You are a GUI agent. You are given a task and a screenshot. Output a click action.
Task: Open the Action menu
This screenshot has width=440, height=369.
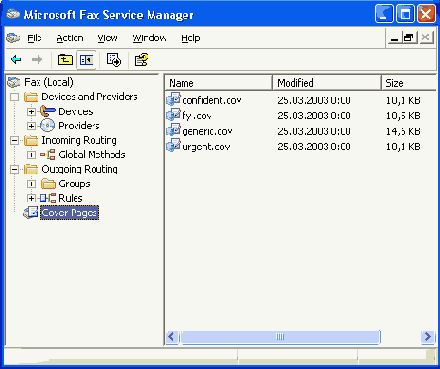click(70, 38)
